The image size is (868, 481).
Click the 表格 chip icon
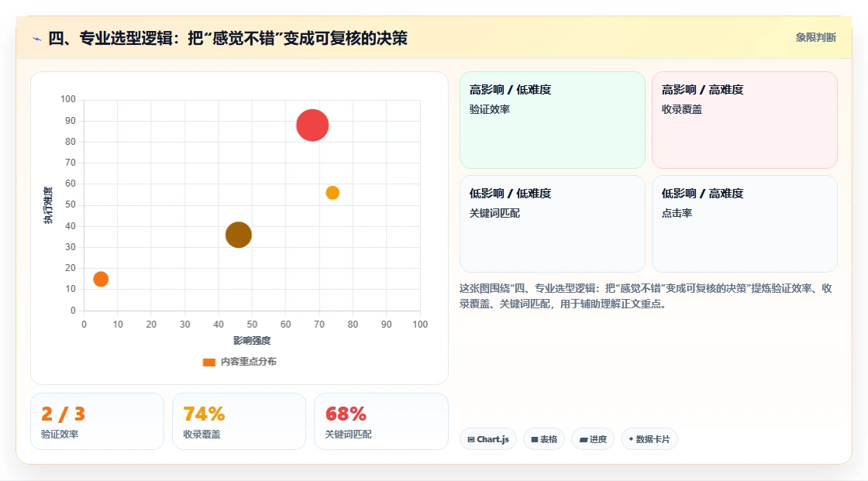(535, 439)
